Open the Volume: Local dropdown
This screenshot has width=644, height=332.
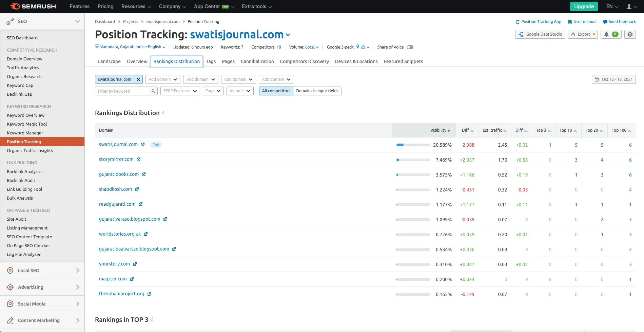(x=312, y=47)
